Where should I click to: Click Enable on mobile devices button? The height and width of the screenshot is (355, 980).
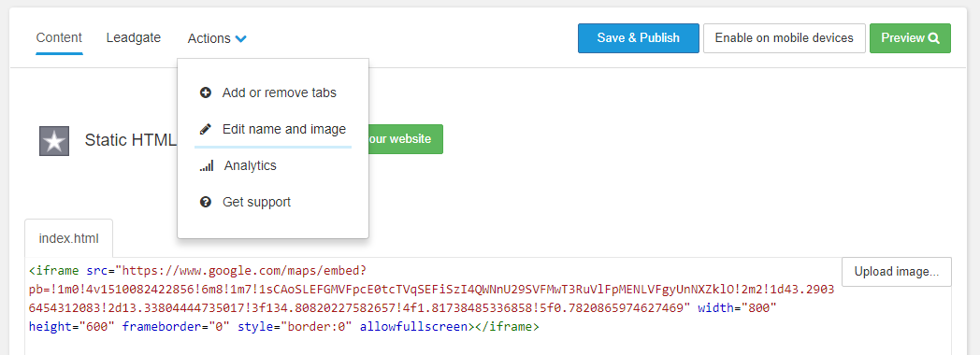coord(784,38)
